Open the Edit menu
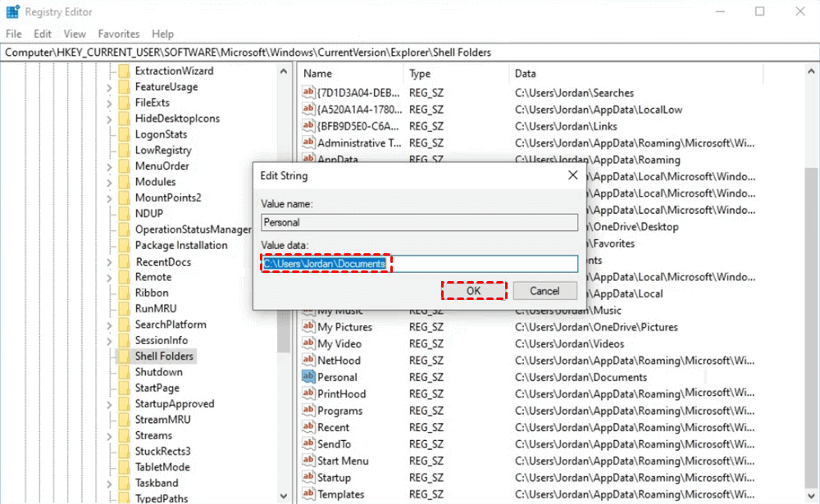Viewport: 820px width, 504px height. click(x=43, y=34)
